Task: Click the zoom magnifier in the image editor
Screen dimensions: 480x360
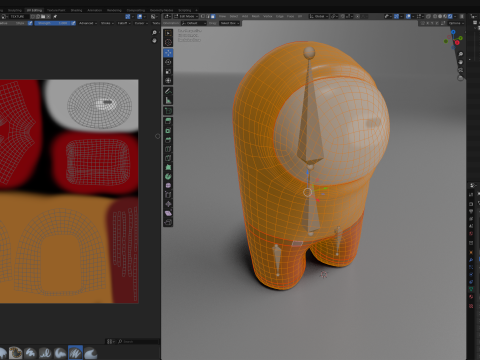Action: pos(154,33)
